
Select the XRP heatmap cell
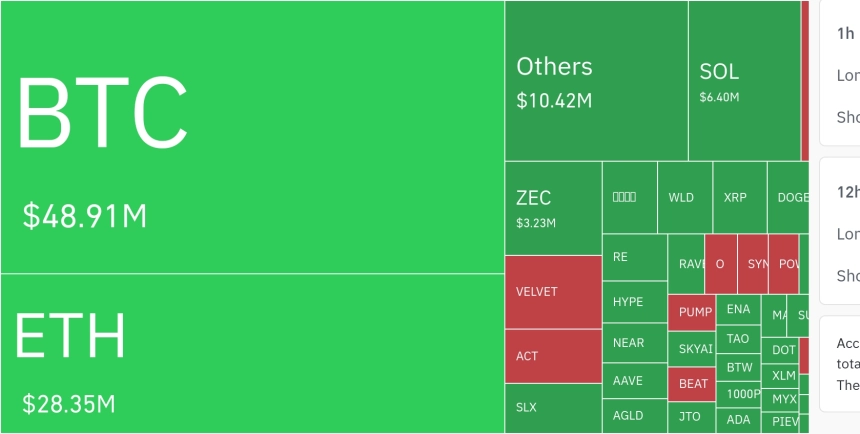[x=740, y=197]
